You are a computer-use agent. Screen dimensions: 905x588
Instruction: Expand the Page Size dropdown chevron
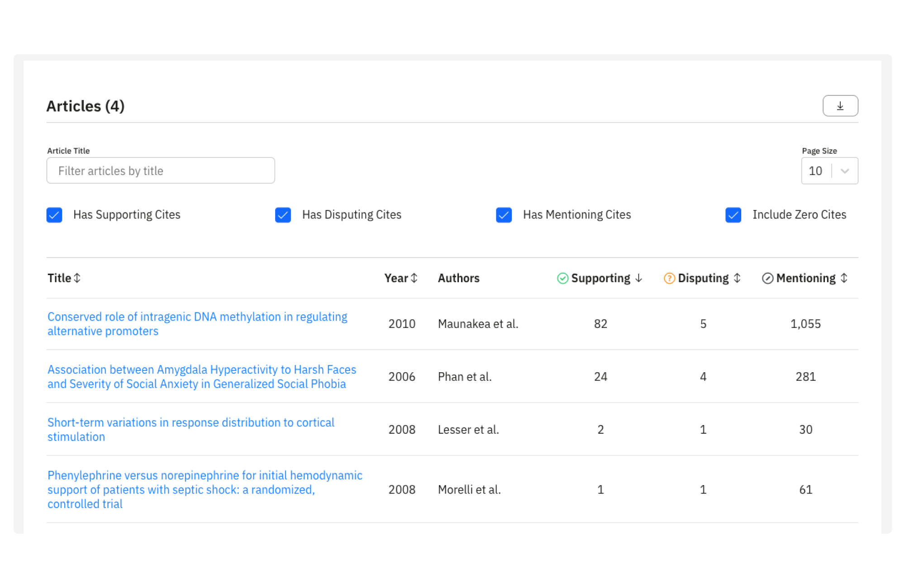tap(844, 171)
